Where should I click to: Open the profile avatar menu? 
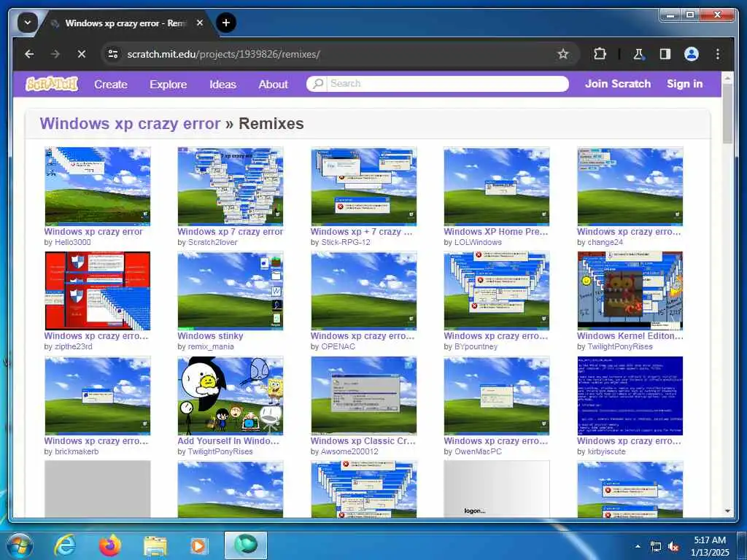tap(692, 54)
